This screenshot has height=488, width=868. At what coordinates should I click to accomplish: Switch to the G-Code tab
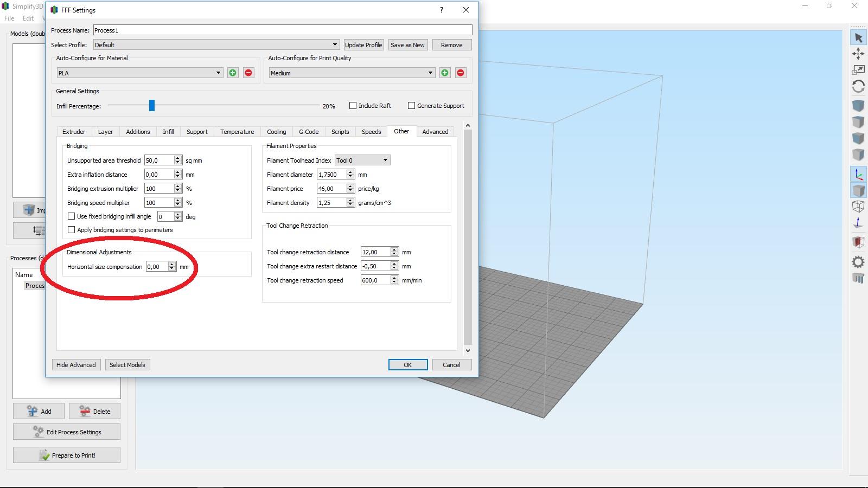(309, 132)
